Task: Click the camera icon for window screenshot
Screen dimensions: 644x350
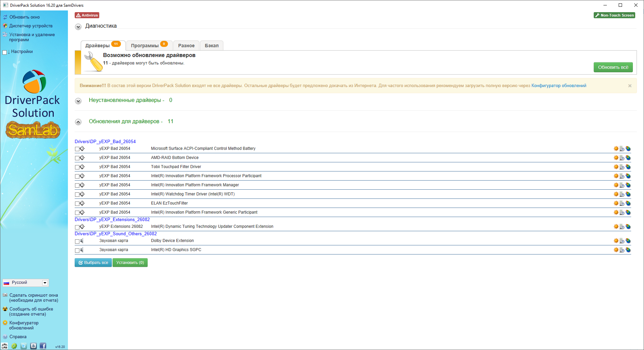Action: pyautogui.click(x=5, y=295)
